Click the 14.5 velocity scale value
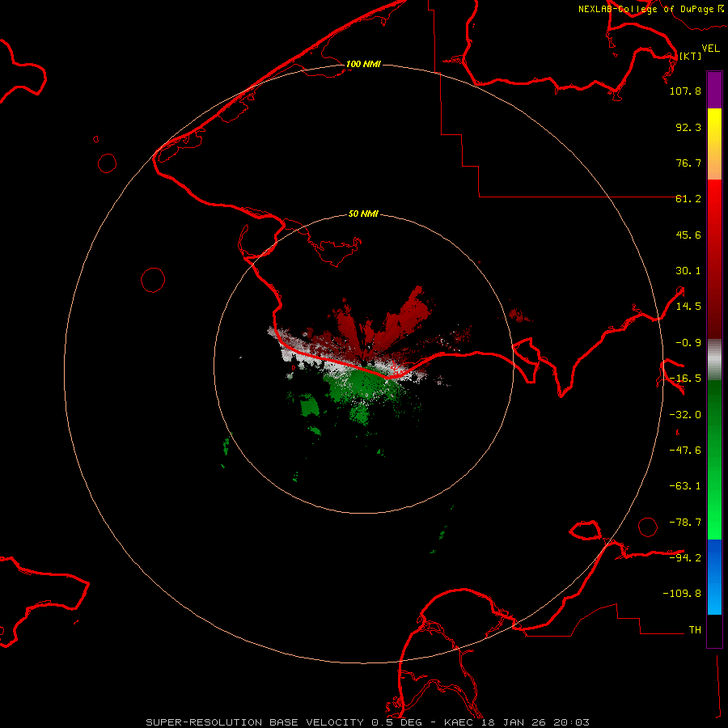 coord(688,307)
